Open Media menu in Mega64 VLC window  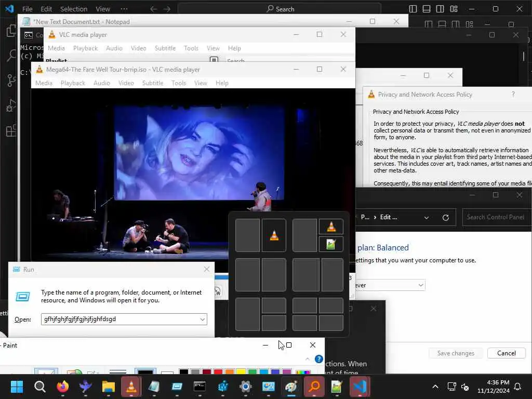(x=44, y=83)
